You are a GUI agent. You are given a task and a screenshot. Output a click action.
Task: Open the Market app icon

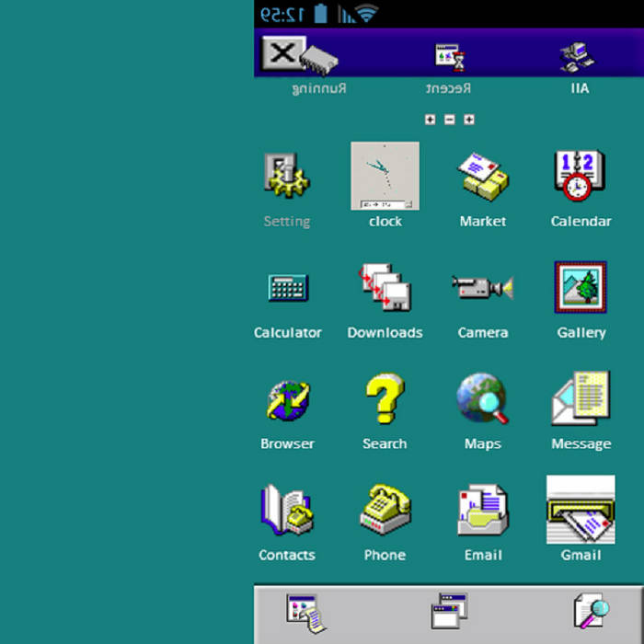click(483, 176)
